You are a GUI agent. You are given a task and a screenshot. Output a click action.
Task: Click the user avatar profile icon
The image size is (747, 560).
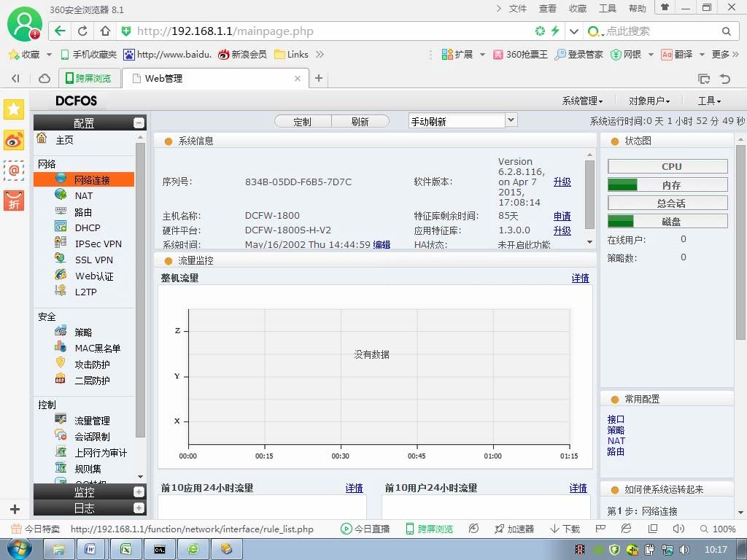(24, 24)
